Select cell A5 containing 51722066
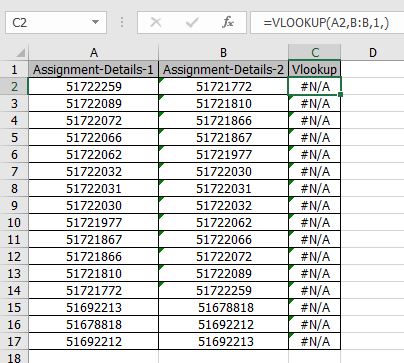 coord(94,137)
